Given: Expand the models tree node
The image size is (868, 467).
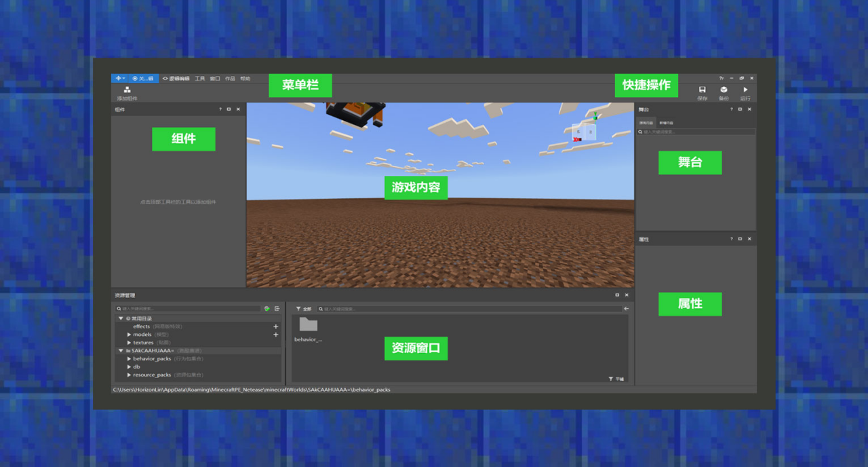Looking at the screenshot, I should (129, 335).
